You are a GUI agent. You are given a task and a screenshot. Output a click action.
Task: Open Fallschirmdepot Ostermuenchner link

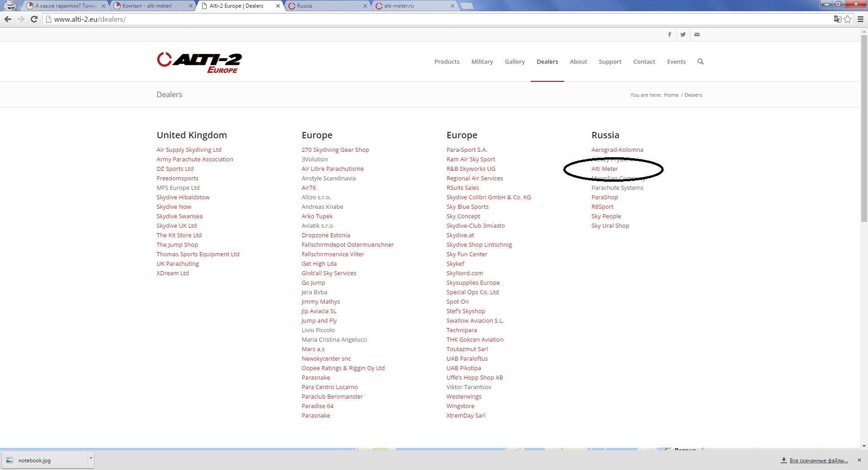[348, 244]
